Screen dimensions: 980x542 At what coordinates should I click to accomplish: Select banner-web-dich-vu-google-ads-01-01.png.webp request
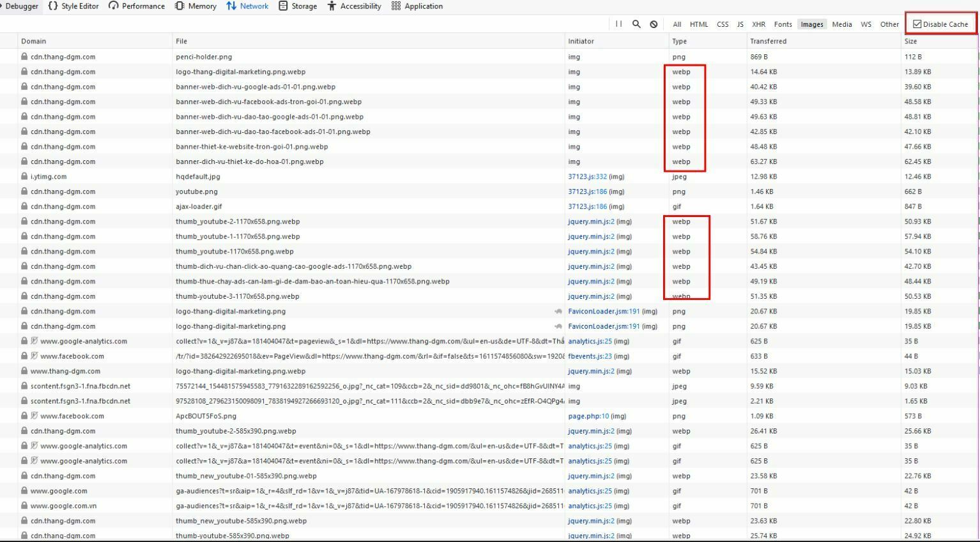tap(489, 87)
